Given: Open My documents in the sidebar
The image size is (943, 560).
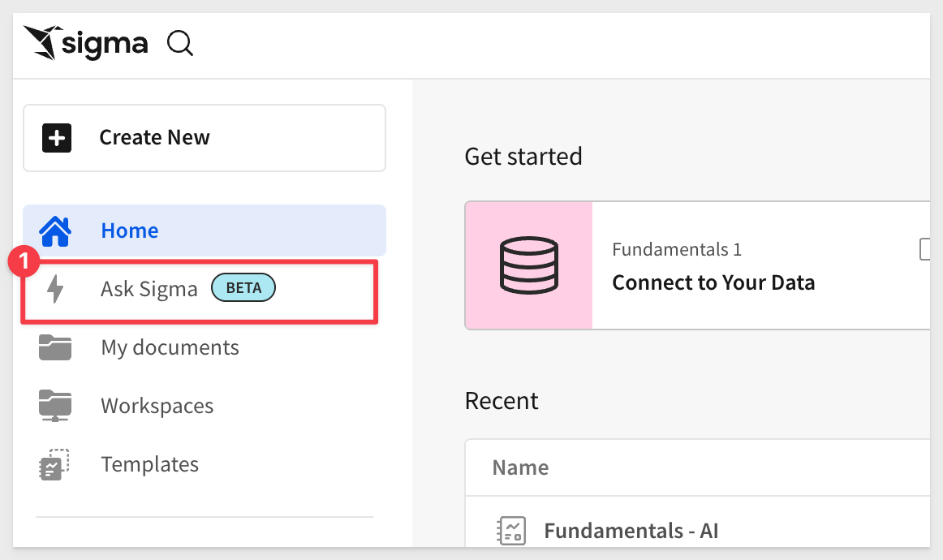Looking at the screenshot, I should point(170,347).
